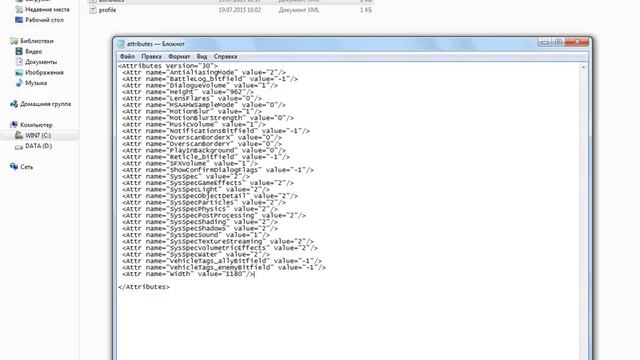Click the AntiAliasingMode attribute line
The image size is (640, 360).
204,72
